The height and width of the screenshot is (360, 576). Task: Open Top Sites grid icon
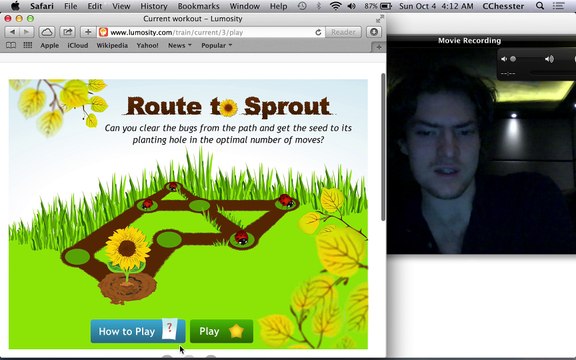tap(28, 45)
